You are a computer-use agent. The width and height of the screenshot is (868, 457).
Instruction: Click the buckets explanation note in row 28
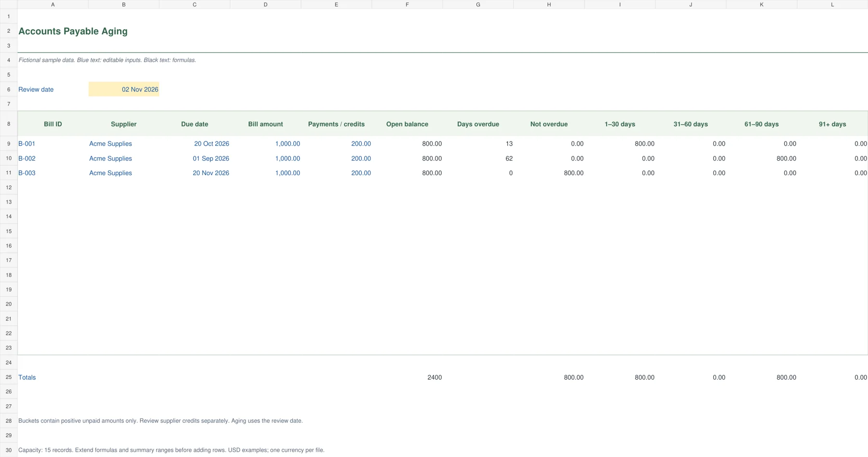point(161,421)
